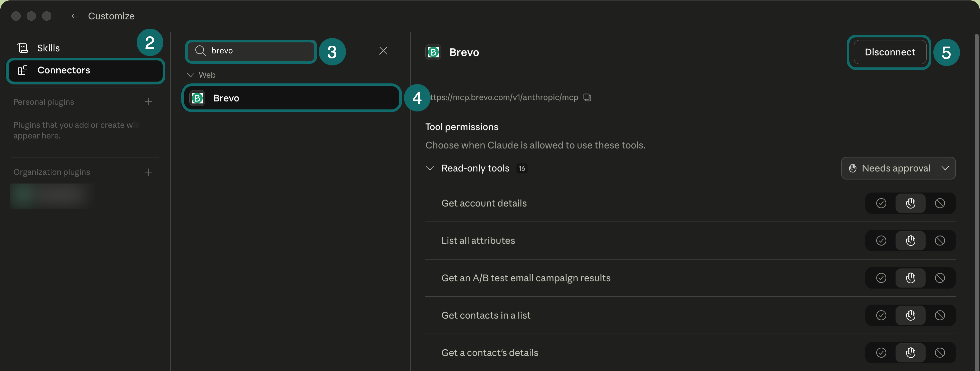This screenshot has height=371, width=980.
Task: Always allow A/B test email campaign results
Action: click(x=881, y=278)
